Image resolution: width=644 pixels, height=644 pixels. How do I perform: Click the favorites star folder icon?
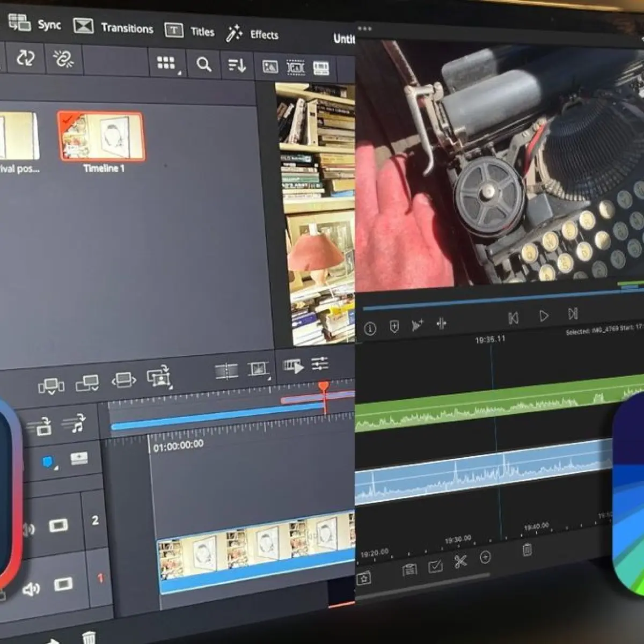coord(364,578)
